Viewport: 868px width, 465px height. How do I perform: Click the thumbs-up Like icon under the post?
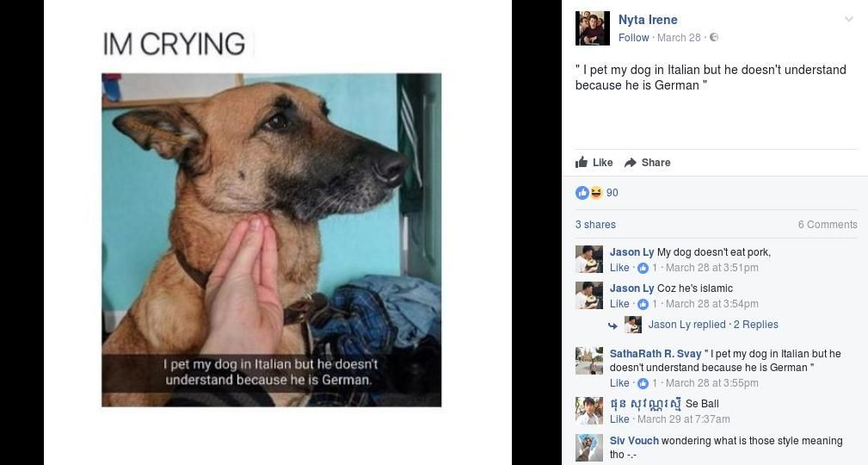tap(582, 162)
